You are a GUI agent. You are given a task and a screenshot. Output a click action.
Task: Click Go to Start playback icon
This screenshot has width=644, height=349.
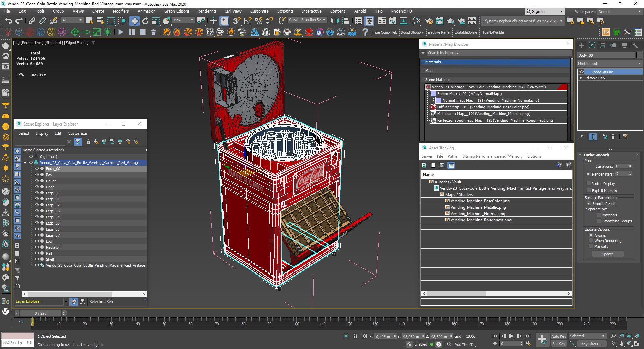click(x=495, y=336)
